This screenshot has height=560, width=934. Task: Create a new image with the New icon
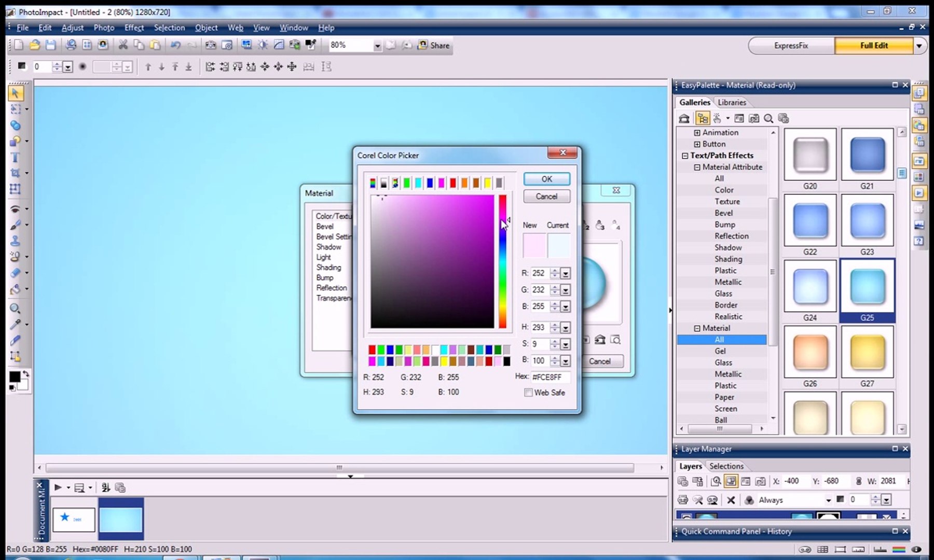pyautogui.click(x=19, y=46)
